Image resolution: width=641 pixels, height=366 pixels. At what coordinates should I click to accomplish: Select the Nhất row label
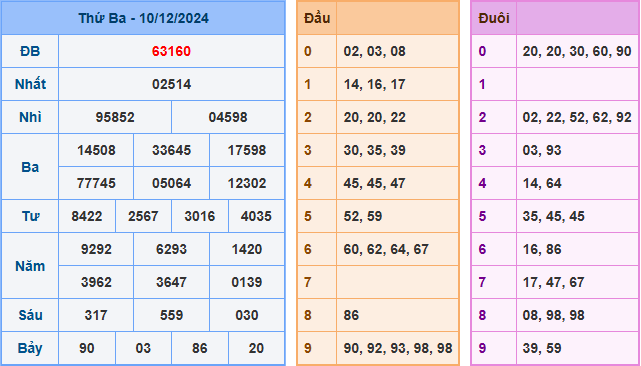coord(30,84)
